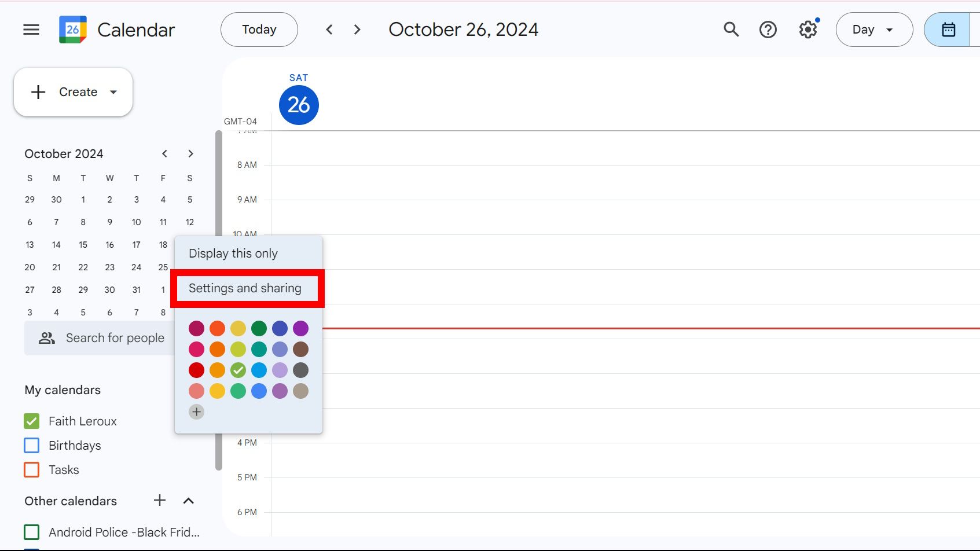The image size is (980, 551).
Task: Click the Search for people field
Action: [x=100, y=338]
